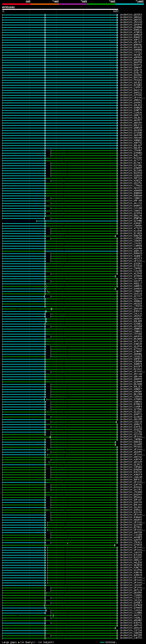Select hit label UniRef100_Q0A6U0
This screenshot has width=146, height=644.
[131, 289]
